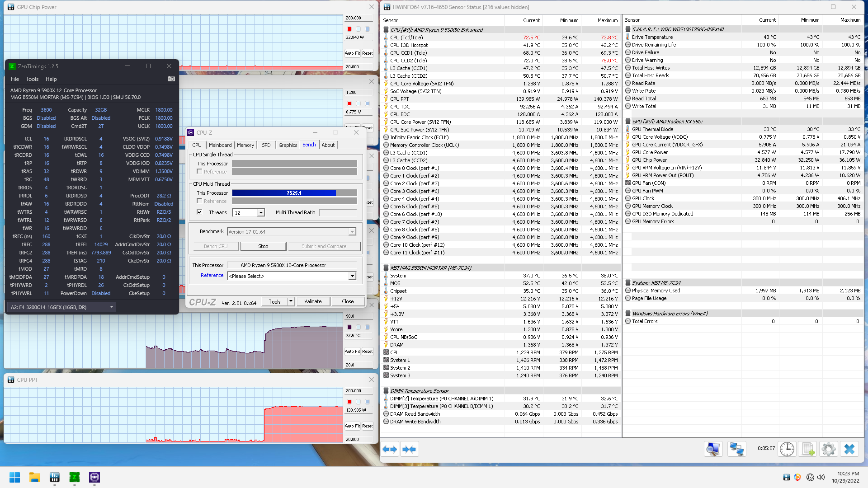Start logging with the spreadsheet plus icon
The width and height of the screenshot is (868, 488).
808,449
